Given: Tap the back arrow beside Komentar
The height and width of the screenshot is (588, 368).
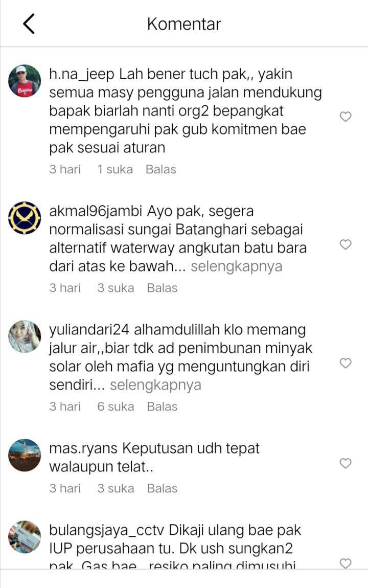Looking at the screenshot, I should (x=29, y=24).
